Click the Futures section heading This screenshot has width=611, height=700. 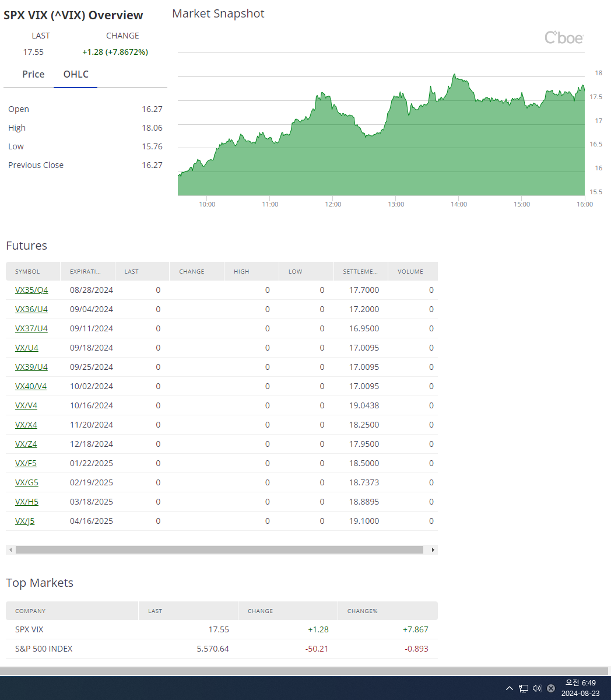point(26,246)
